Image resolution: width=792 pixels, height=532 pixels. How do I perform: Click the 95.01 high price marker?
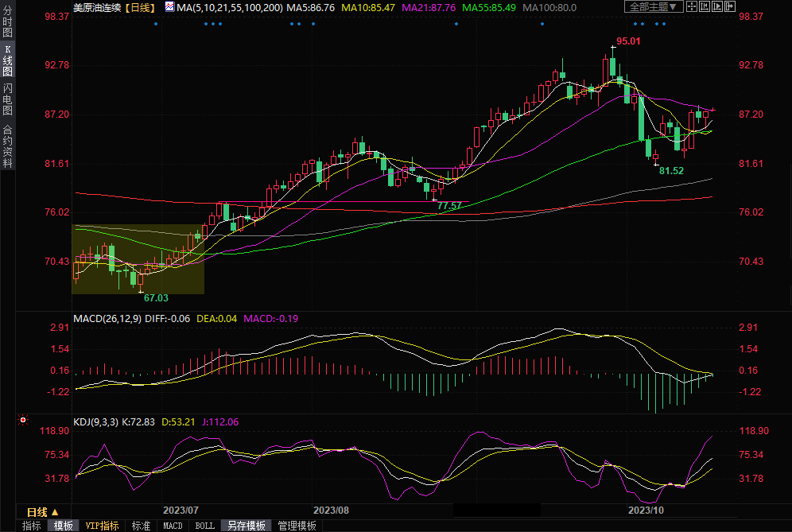tap(628, 41)
